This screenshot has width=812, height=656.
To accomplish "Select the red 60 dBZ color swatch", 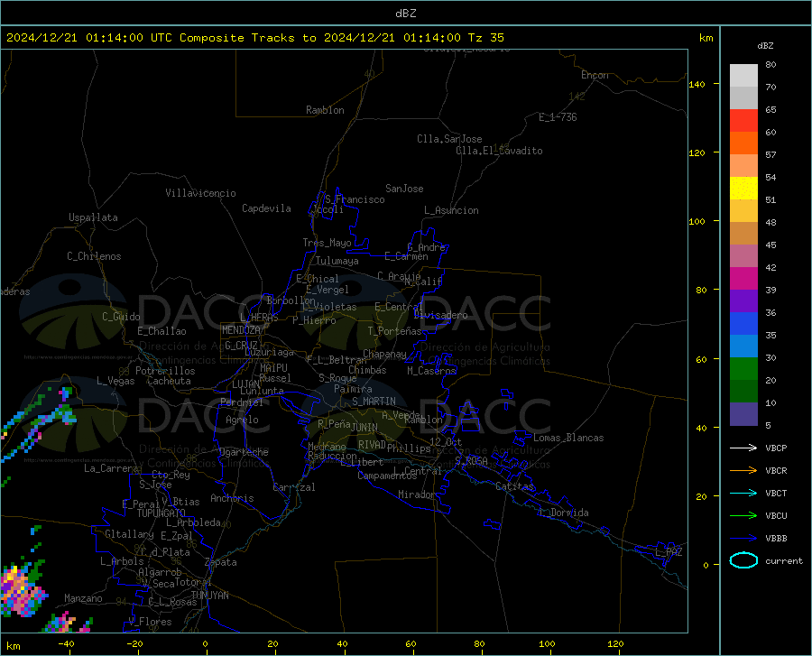I will 743,121.
